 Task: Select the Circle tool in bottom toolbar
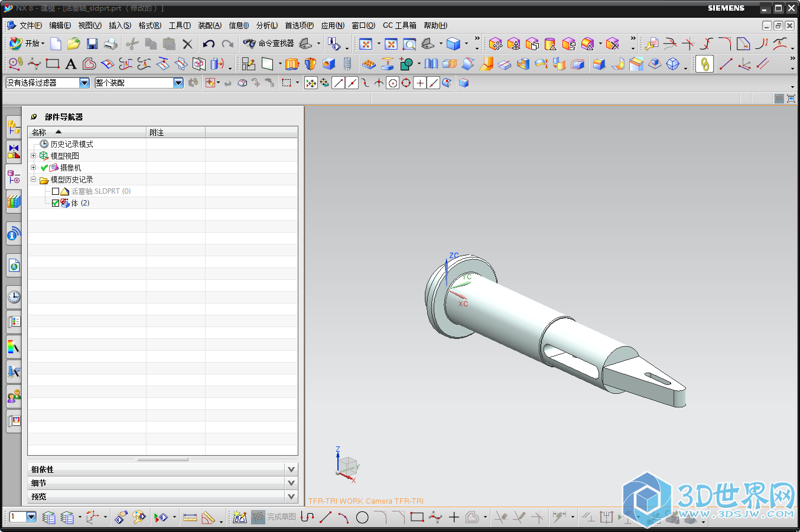pos(362,518)
